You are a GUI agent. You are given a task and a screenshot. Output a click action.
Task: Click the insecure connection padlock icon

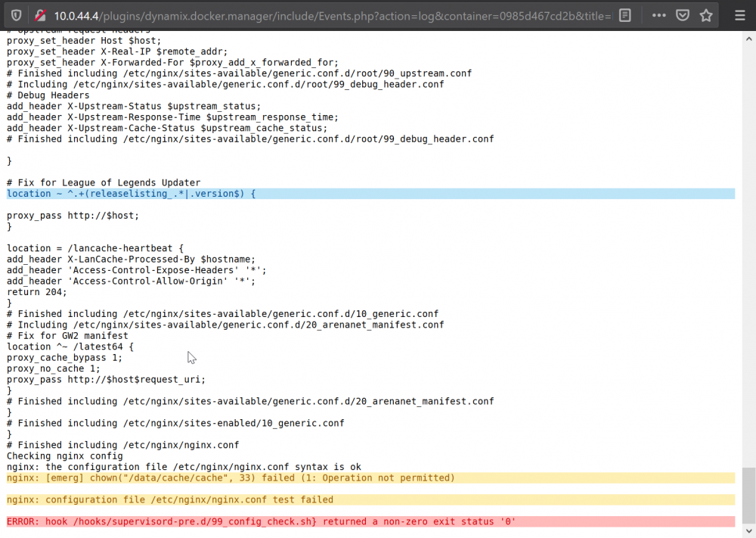41,15
